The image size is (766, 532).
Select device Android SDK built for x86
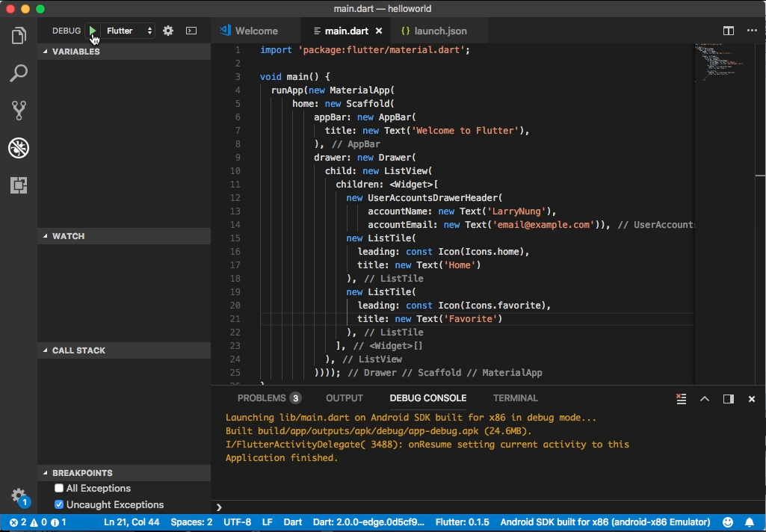pos(605,522)
